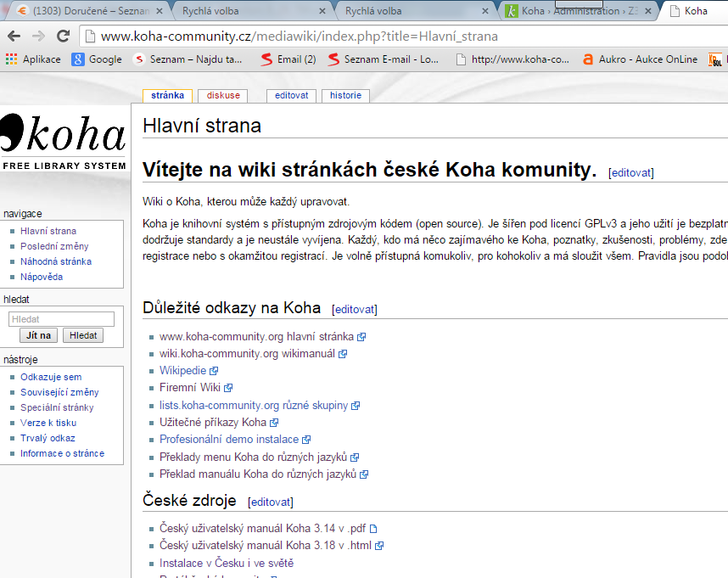Image resolution: width=728 pixels, height=578 pixels.
Task: Open Seznam E-mail bookmark
Action: tap(383, 59)
